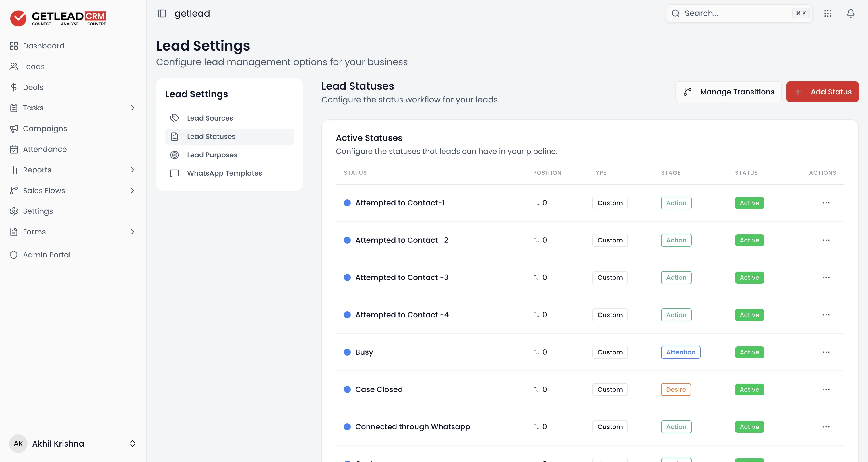Open the apps grid icon

point(828,13)
